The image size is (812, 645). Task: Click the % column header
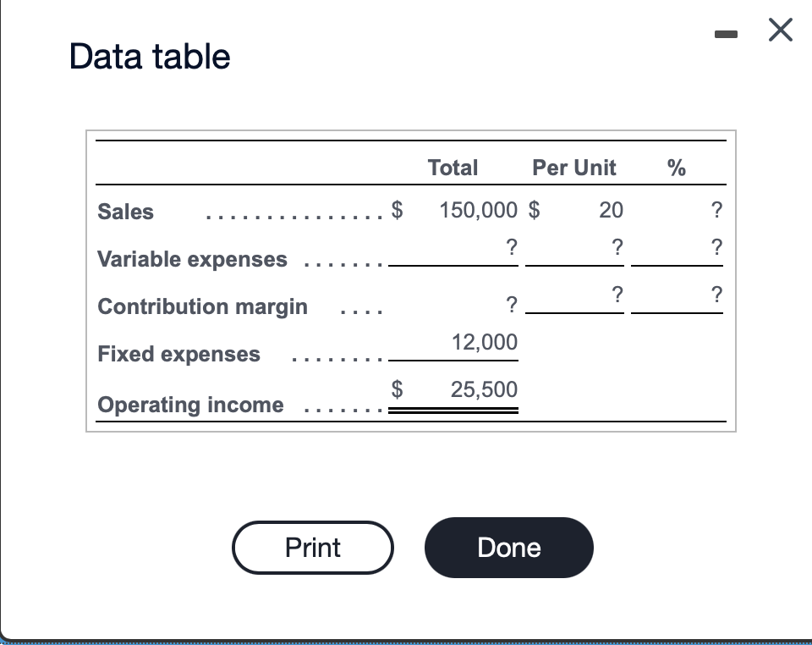tap(677, 168)
